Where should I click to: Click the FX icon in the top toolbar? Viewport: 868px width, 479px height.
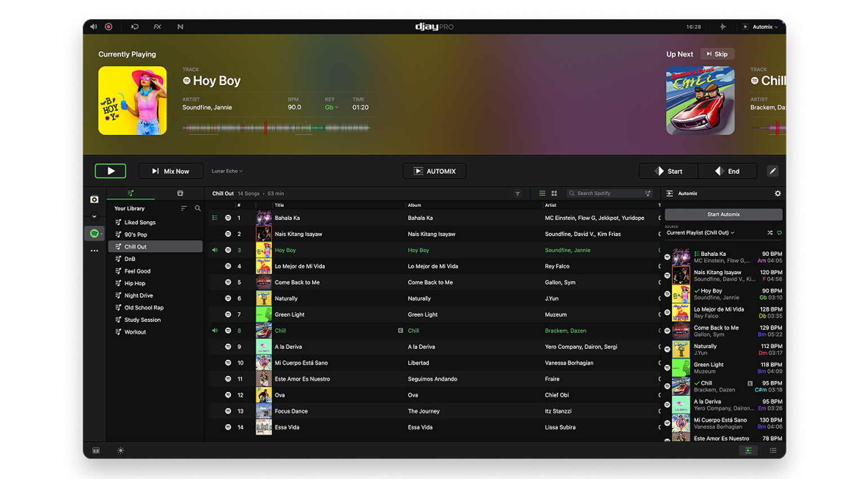(158, 26)
